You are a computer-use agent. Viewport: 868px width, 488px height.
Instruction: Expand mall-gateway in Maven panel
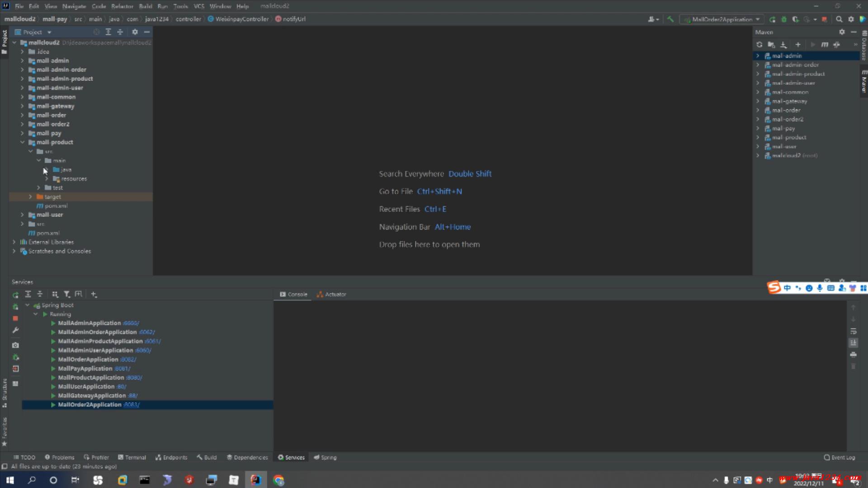(x=758, y=101)
